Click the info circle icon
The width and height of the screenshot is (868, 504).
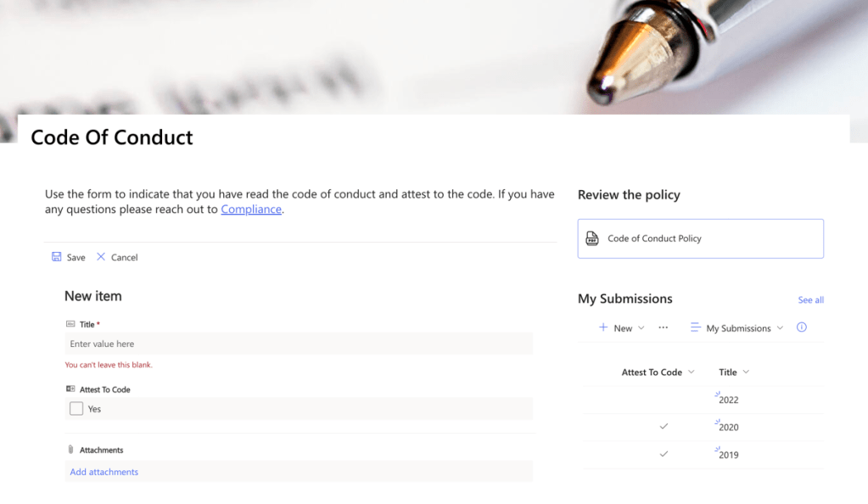pyautogui.click(x=802, y=328)
